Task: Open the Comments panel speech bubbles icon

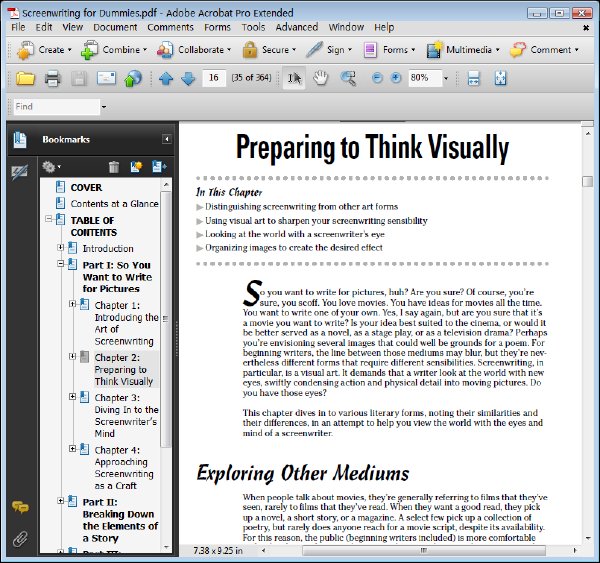Action: [x=20, y=507]
